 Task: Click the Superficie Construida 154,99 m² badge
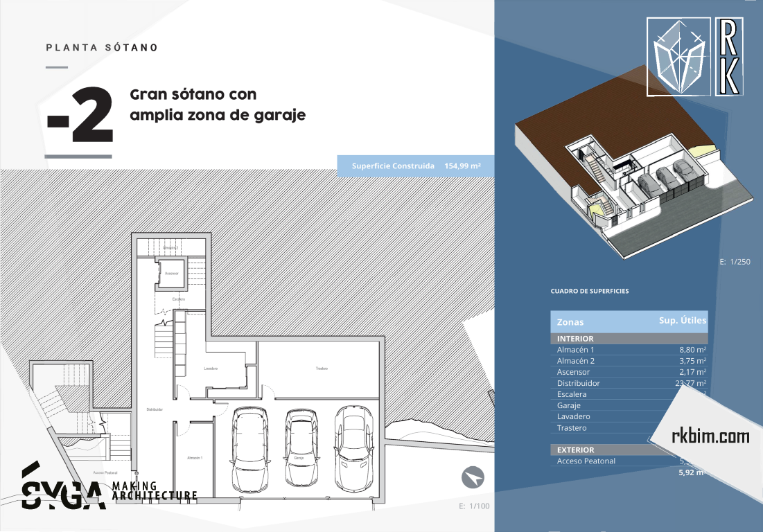[416, 166]
